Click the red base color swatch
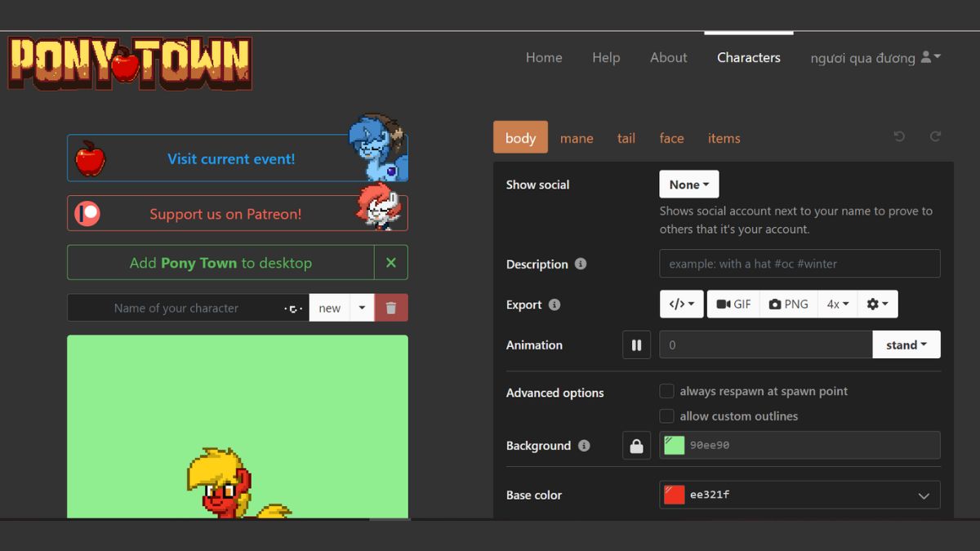 [x=675, y=495]
